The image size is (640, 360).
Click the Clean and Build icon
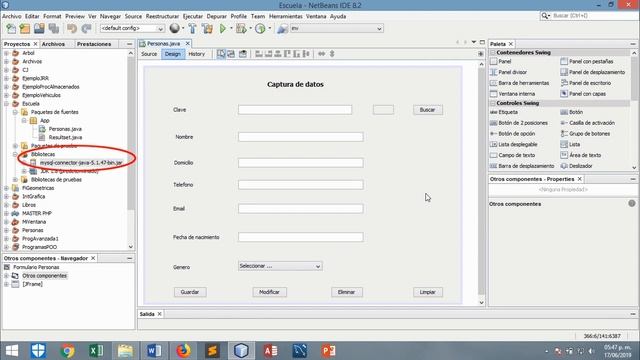pos(207,29)
